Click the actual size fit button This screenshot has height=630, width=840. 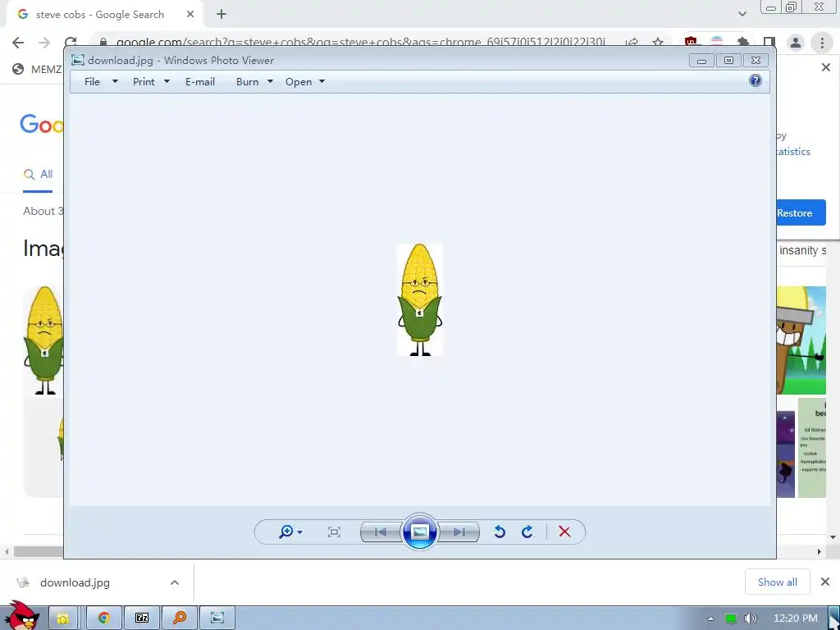pyautogui.click(x=335, y=532)
